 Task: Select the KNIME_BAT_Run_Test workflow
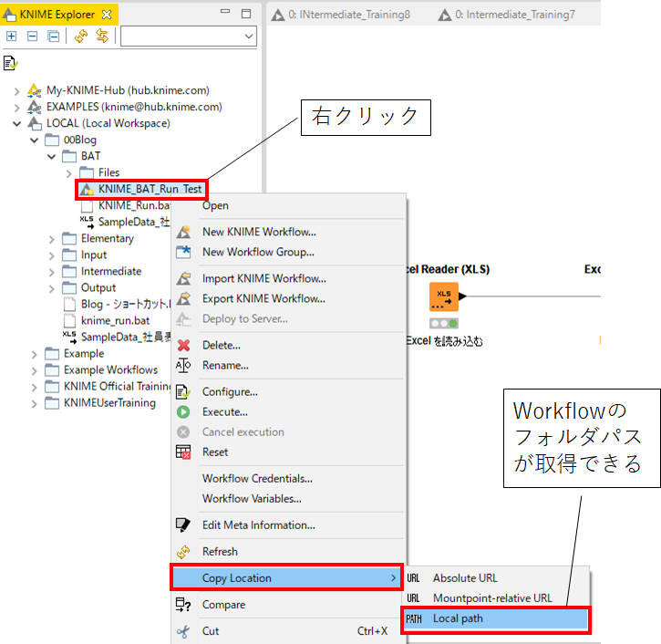[150, 189]
